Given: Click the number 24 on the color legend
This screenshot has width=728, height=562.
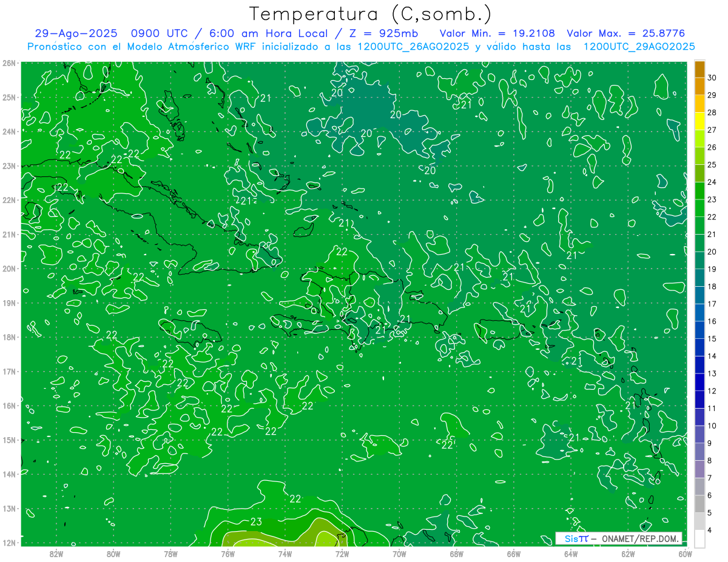Looking at the screenshot, I should point(712,182).
